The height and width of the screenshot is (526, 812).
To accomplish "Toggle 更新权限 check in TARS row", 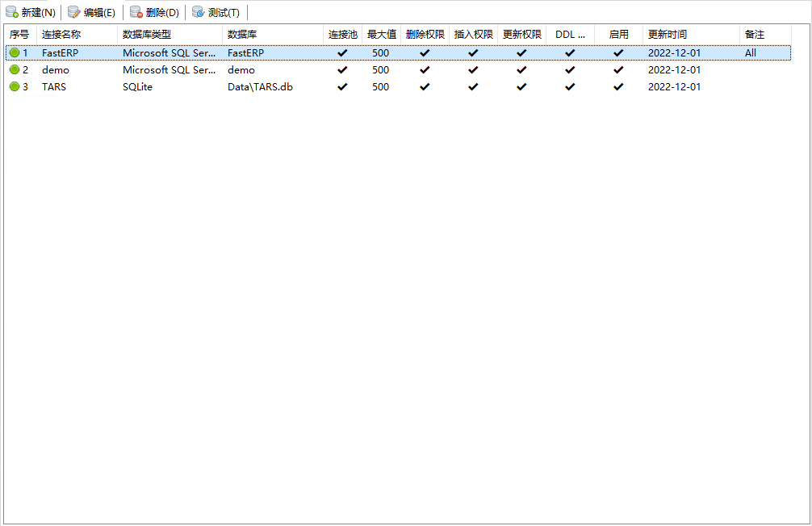I will pos(521,87).
